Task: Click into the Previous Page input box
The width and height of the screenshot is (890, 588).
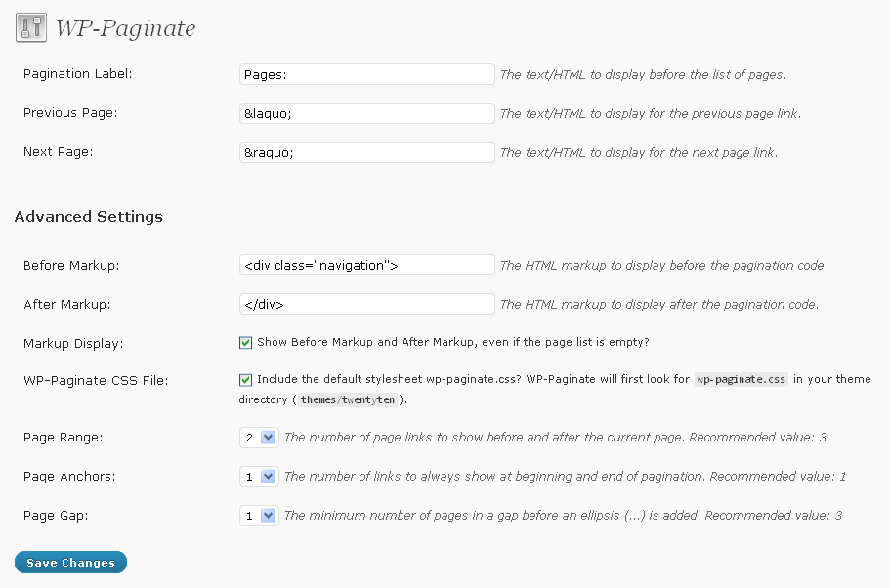Action: point(366,113)
